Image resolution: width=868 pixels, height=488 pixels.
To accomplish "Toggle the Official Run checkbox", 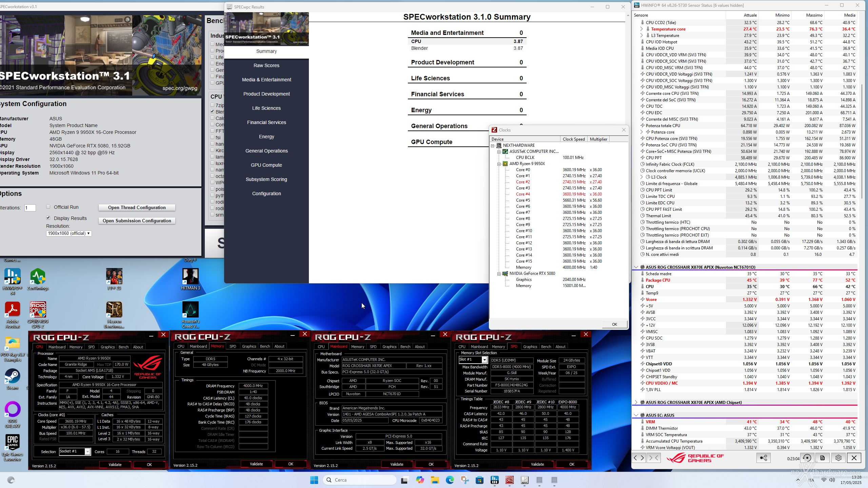I will click(48, 207).
